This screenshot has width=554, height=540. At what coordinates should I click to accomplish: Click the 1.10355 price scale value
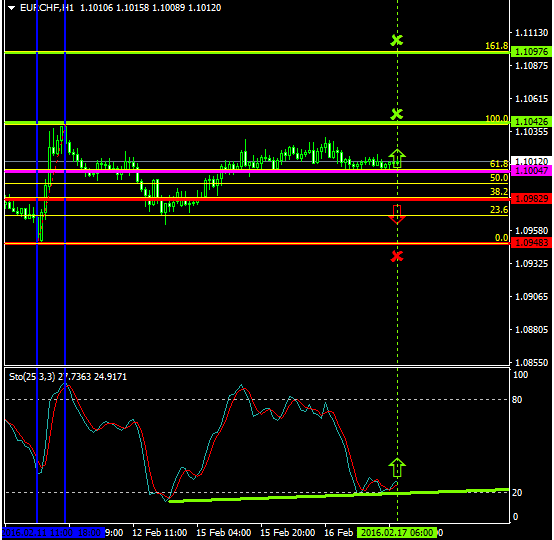point(531,132)
